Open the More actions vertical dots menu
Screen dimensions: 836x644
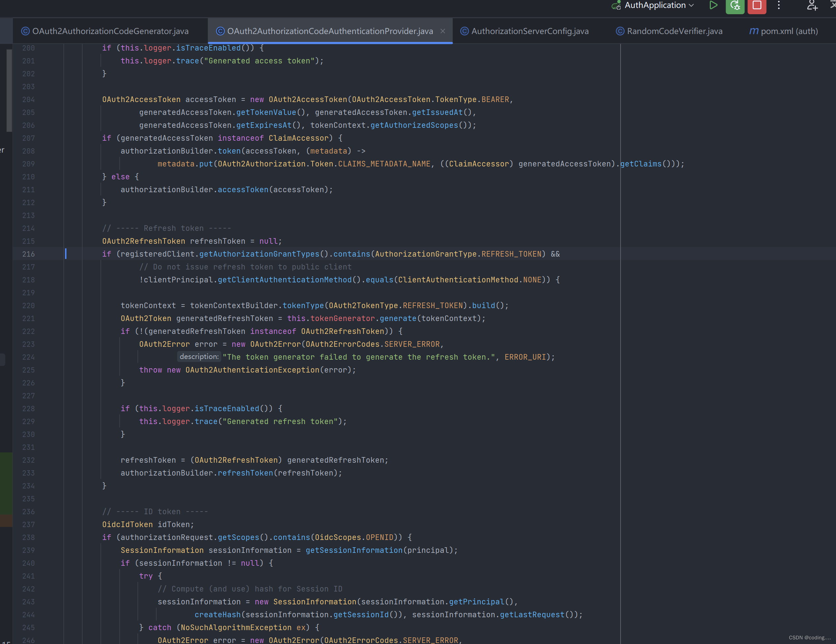point(779,5)
